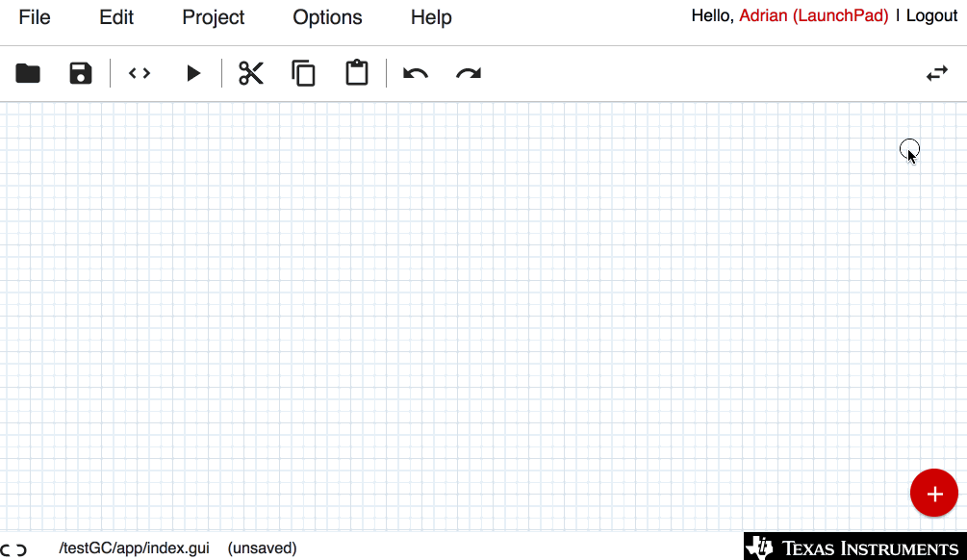967x560 pixels.
Task: Click the open folder icon
Action: click(x=28, y=73)
